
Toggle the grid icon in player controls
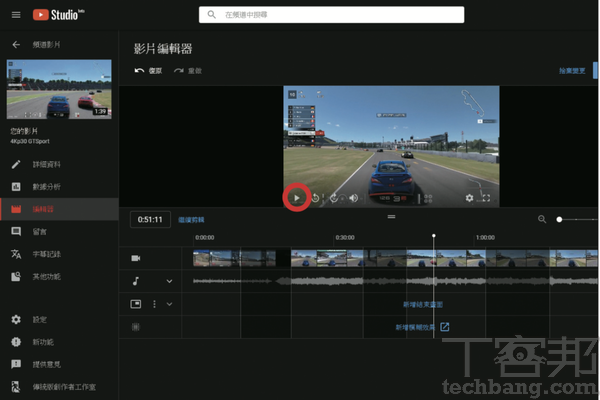pos(428,198)
